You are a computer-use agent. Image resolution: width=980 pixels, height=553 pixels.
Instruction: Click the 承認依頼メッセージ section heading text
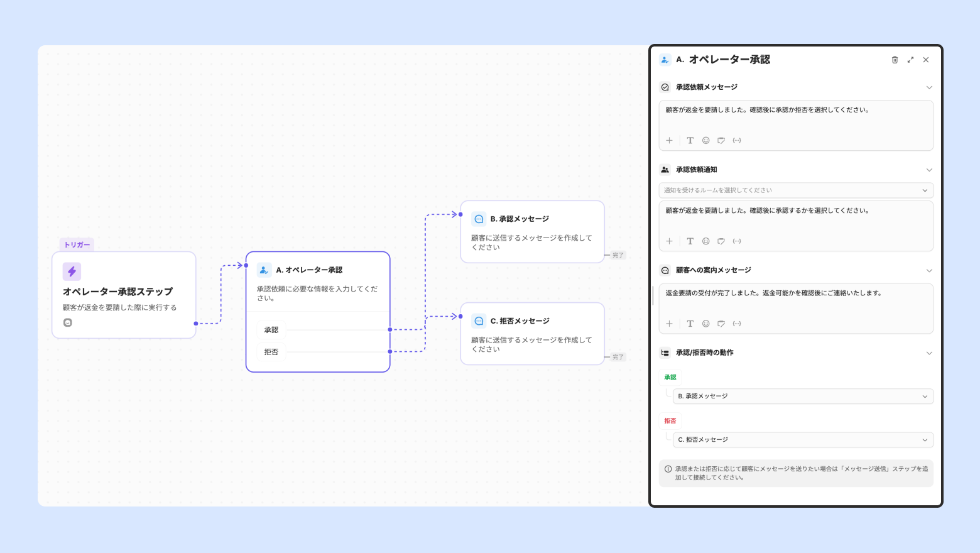point(707,87)
